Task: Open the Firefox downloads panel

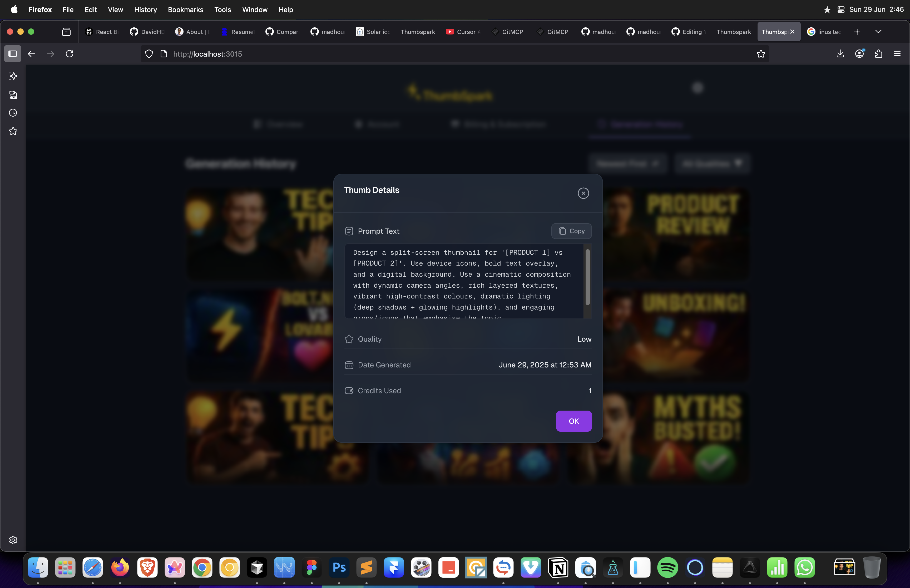Action: (x=840, y=54)
